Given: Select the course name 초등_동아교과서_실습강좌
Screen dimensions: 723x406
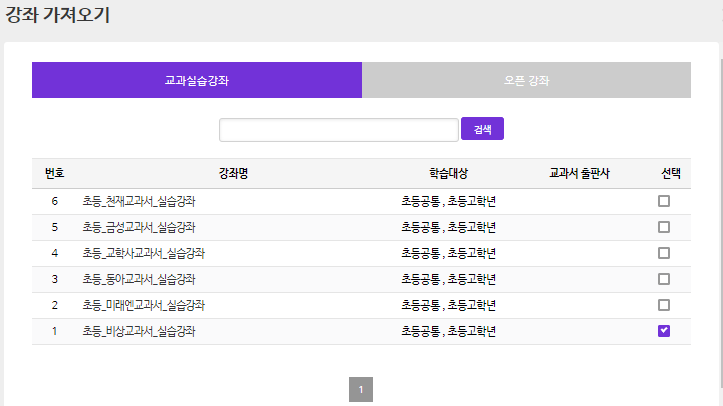Looking at the screenshot, I should 139,279.
